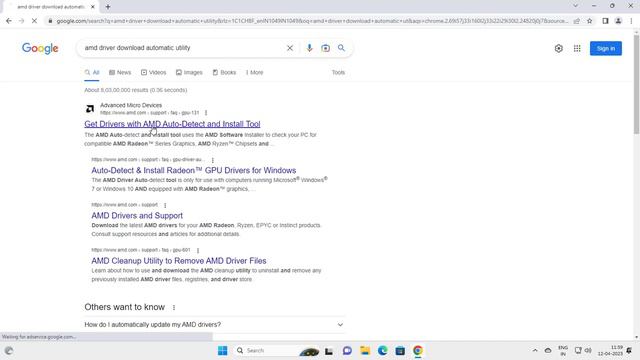
Task: Open options dots for amd.com support result
Action: (x=165, y=205)
